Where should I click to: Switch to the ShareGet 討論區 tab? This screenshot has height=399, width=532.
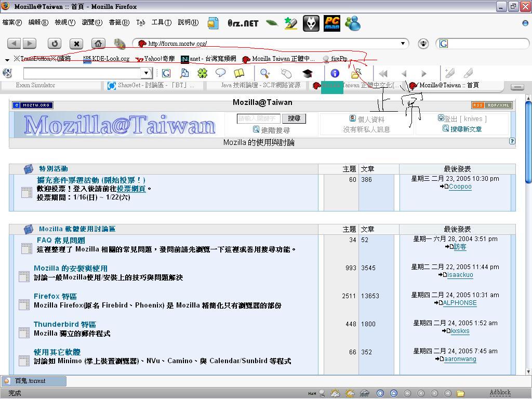coord(151,85)
